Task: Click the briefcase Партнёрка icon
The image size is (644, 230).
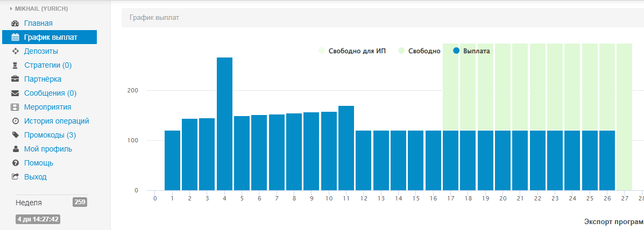Action: click(x=15, y=80)
